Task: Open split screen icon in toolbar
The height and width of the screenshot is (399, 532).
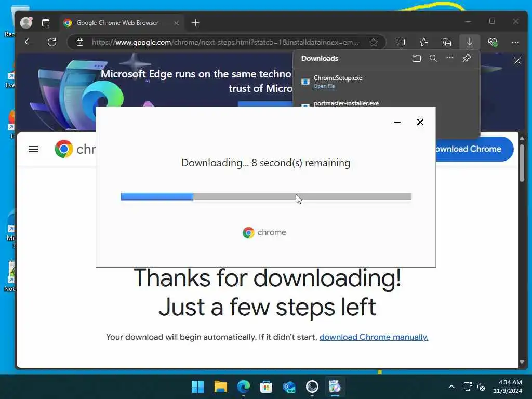Action: tap(401, 42)
